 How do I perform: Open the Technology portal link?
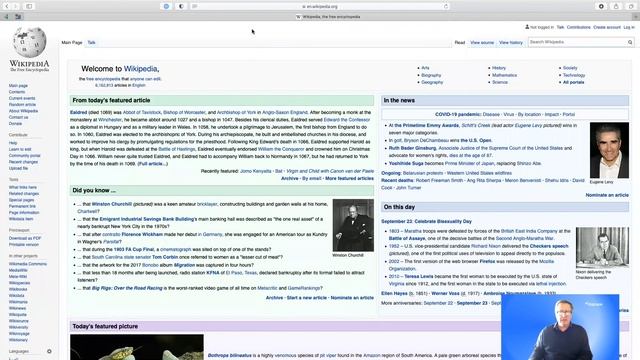coord(574,75)
